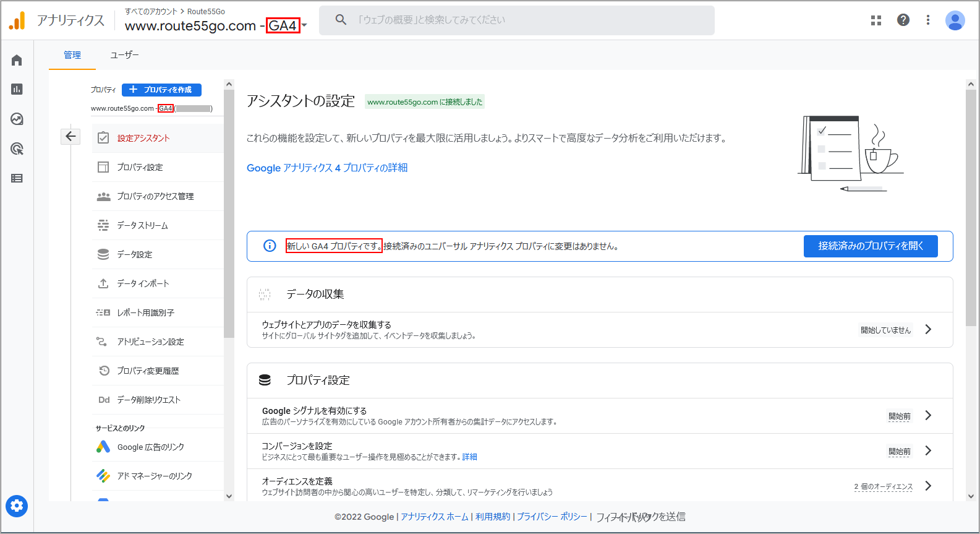The width and height of the screenshot is (980, 534).
Task: Click the main panel scrollbar up arrow
Action: 971,84
